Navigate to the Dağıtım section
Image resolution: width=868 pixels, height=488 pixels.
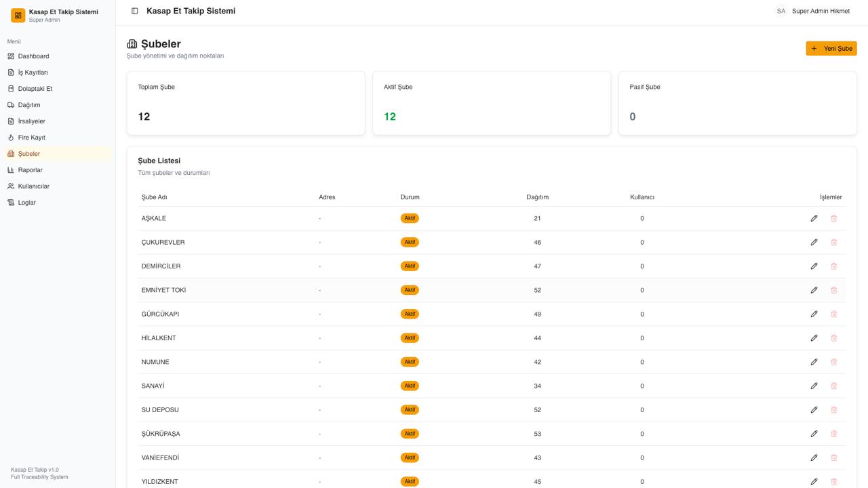point(29,105)
